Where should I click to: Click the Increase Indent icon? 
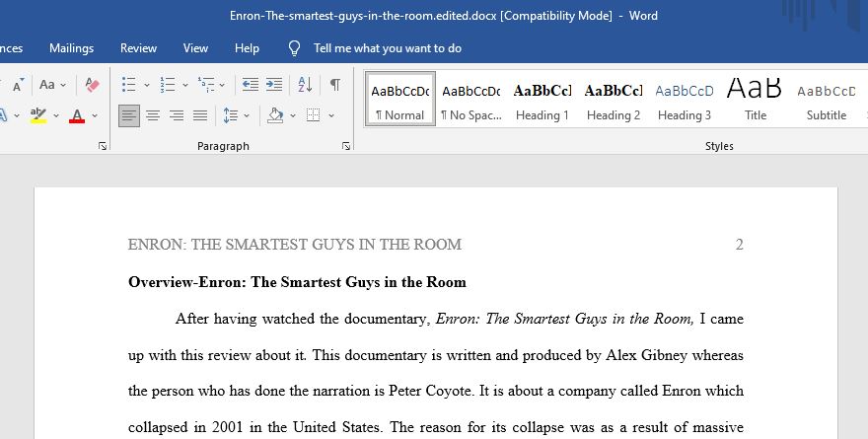coord(274,85)
